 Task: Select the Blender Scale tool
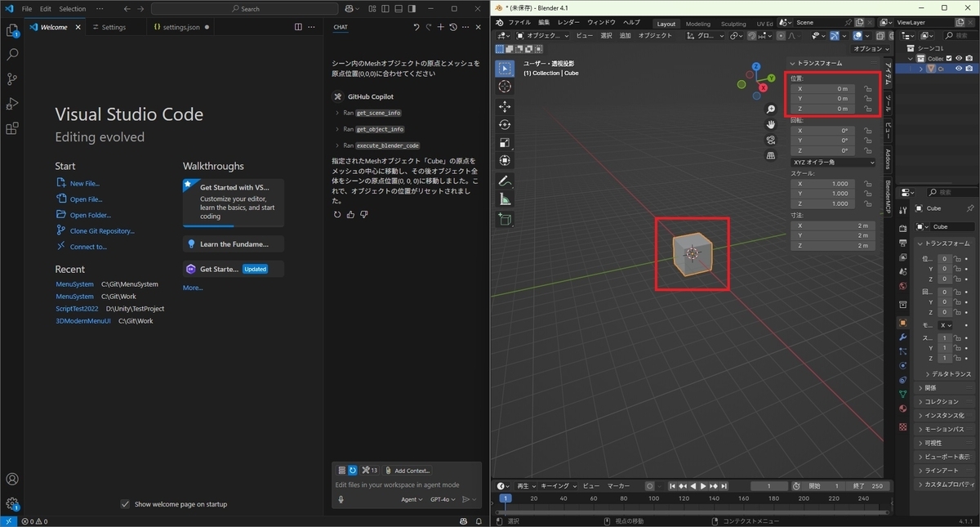tap(505, 142)
